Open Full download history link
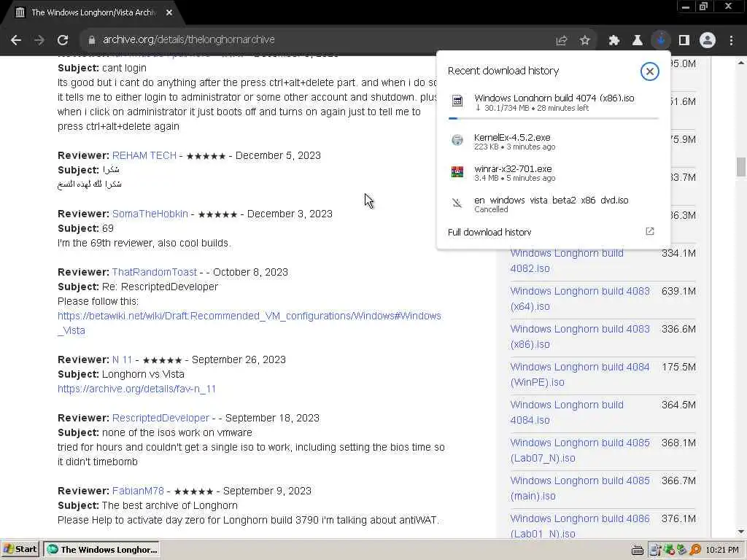Viewport: 747px width, 560px height. pos(489,232)
